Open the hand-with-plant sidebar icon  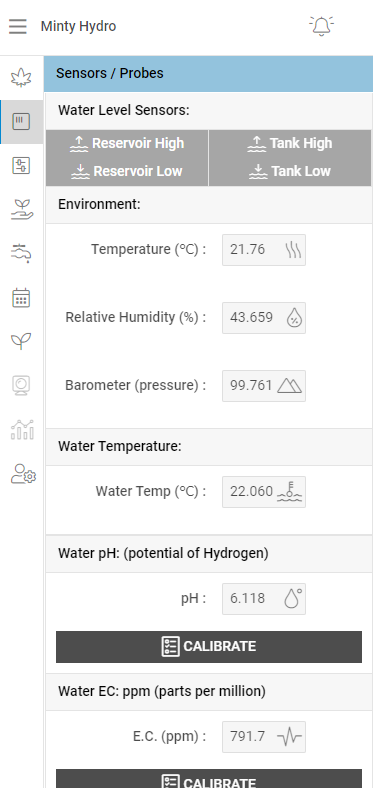pos(22,210)
